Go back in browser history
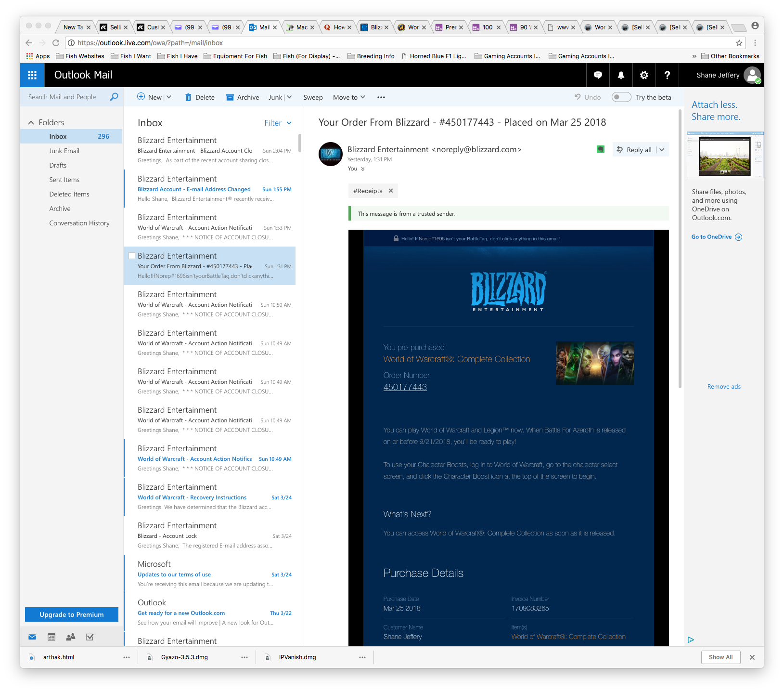The image size is (784, 692). (29, 43)
